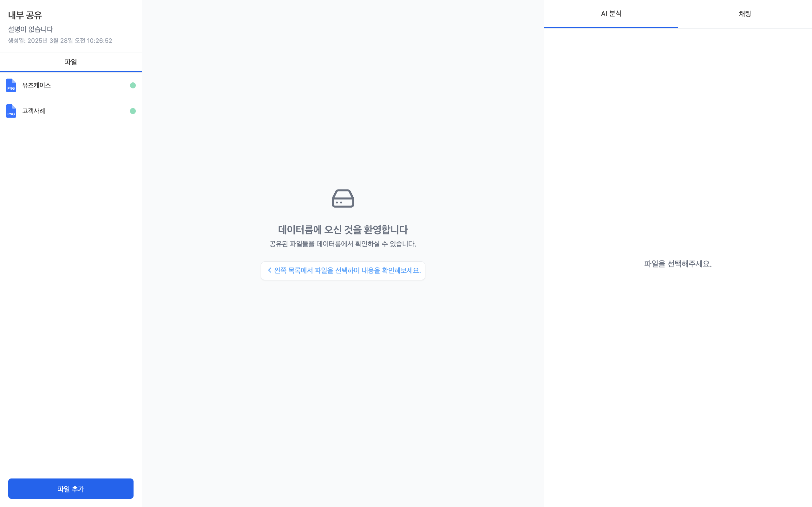
Task: Click the 설명이 없습니다 description text
Action: (x=30, y=29)
